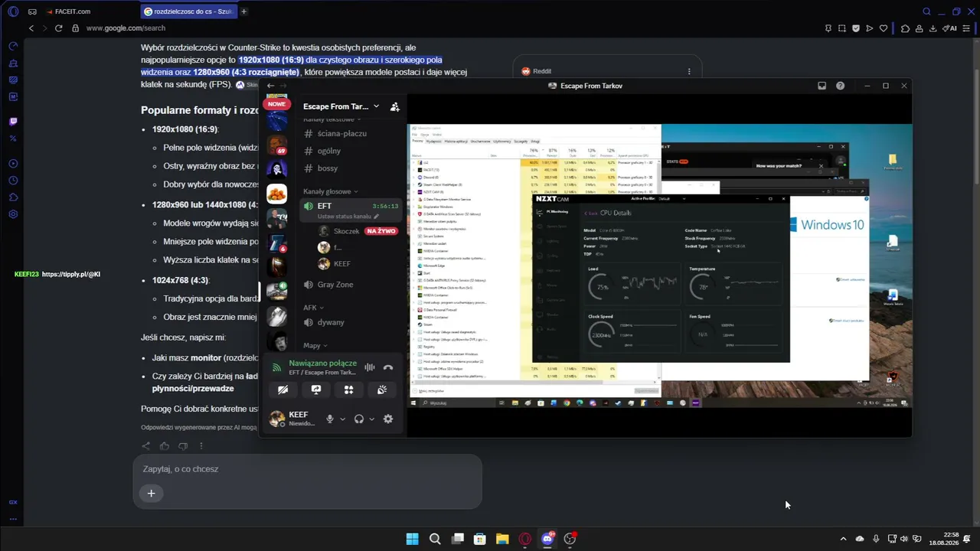Open the Discord soundboard

coord(382,390)
